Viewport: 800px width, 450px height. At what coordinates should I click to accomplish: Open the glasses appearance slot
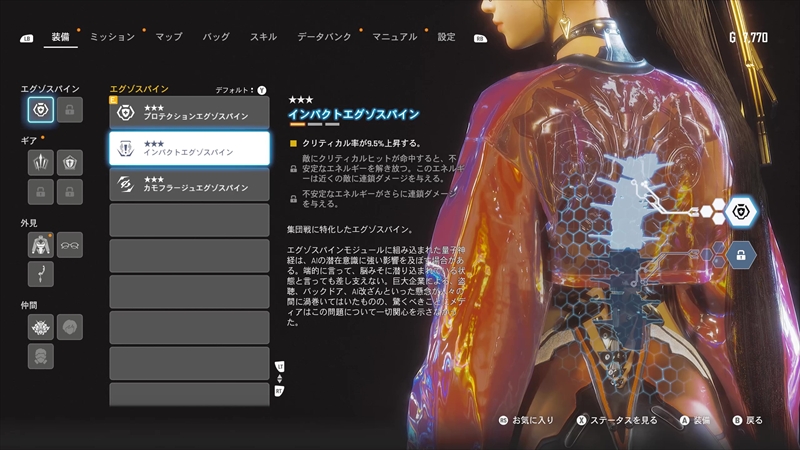click(x=70, y=245)
